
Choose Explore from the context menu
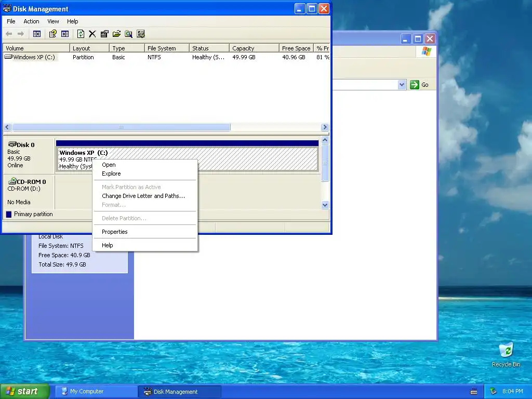(x=145, y=174)
